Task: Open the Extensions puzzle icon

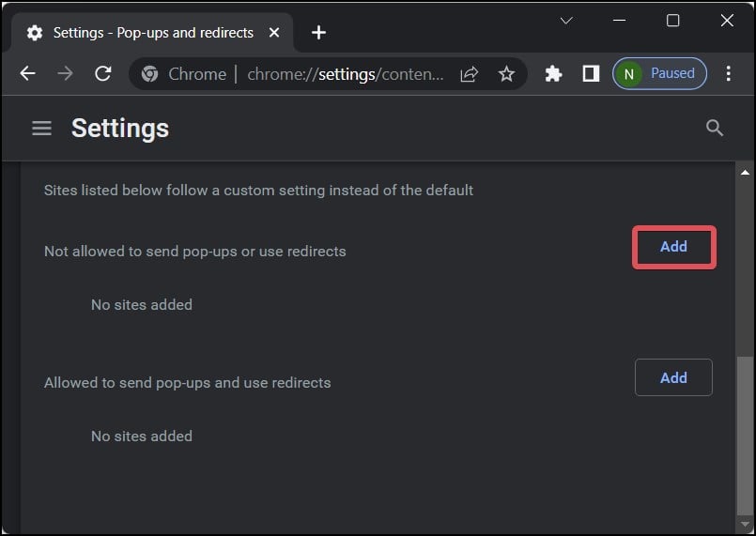Action: point(553,74)
